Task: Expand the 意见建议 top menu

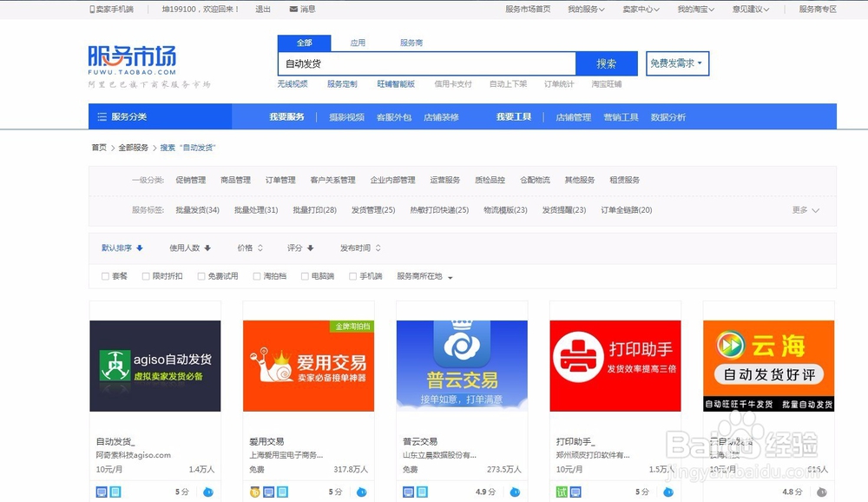Action: pyautogui.click(x=751, y=9)
